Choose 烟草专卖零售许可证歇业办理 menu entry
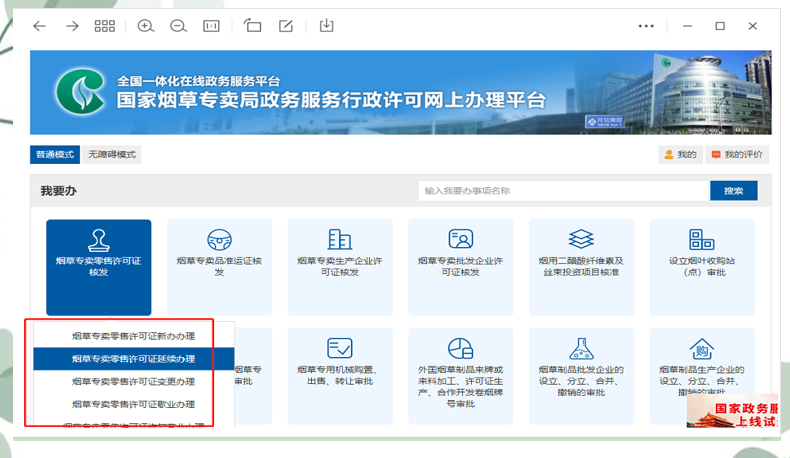The image size is (790, 458). click(134, 404)
